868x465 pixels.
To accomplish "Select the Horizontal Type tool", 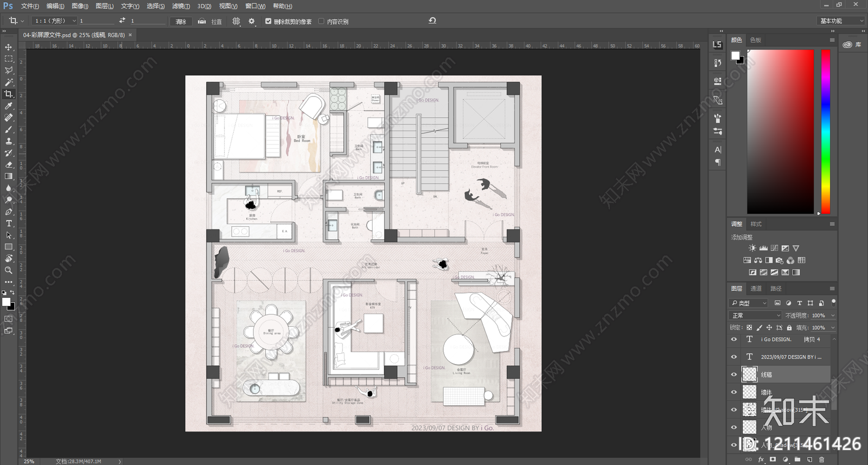I will pos(9,223).
